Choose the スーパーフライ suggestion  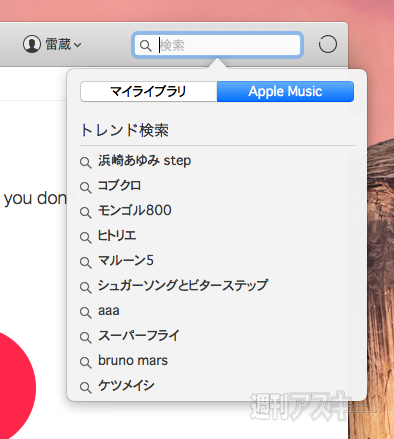click(x=139, y=336)
